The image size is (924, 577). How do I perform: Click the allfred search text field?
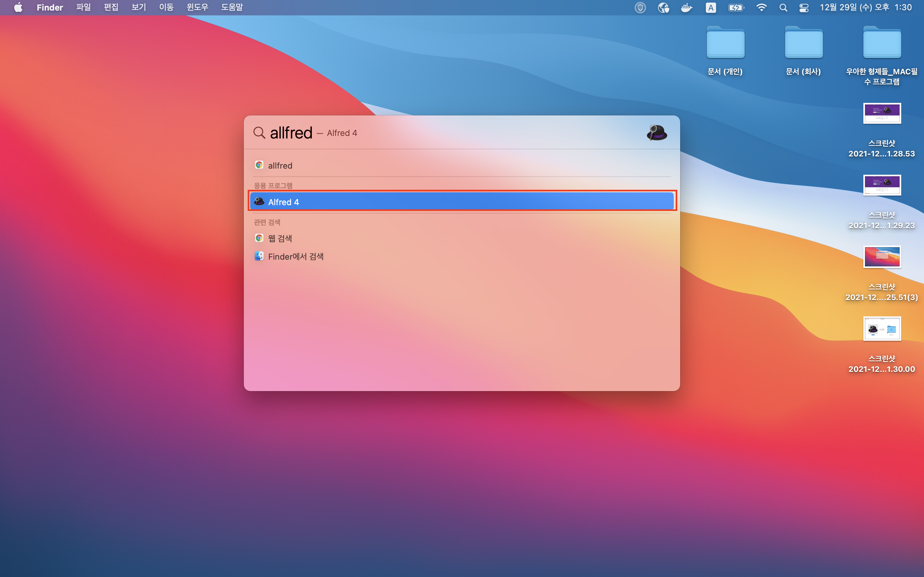pos(291,133)
